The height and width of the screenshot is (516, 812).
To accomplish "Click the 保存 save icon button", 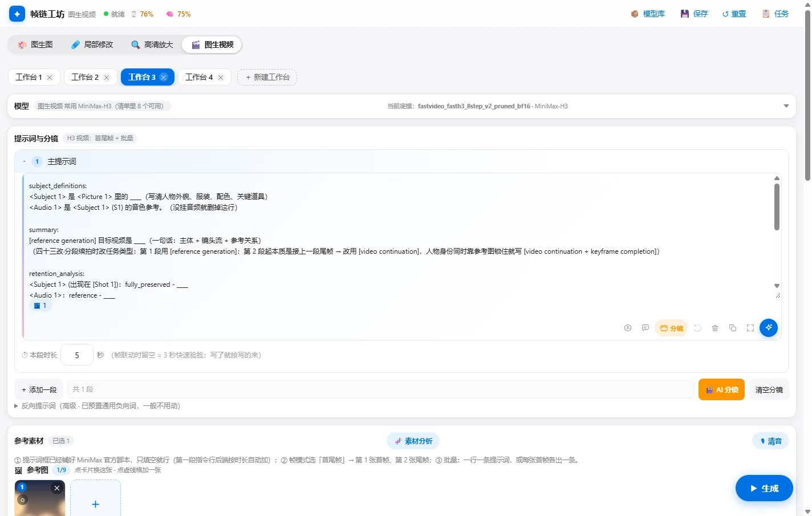I will [694, 14].
